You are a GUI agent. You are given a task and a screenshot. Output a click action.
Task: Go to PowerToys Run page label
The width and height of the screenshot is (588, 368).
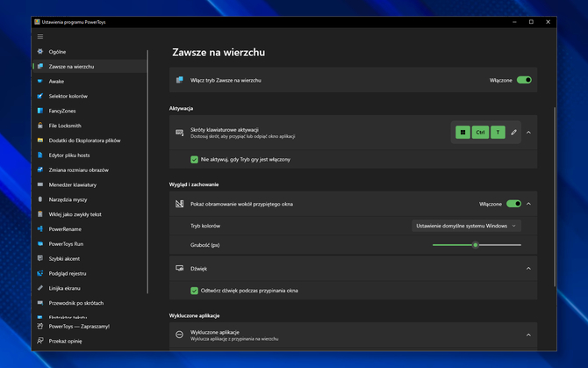tap(66, 244)
